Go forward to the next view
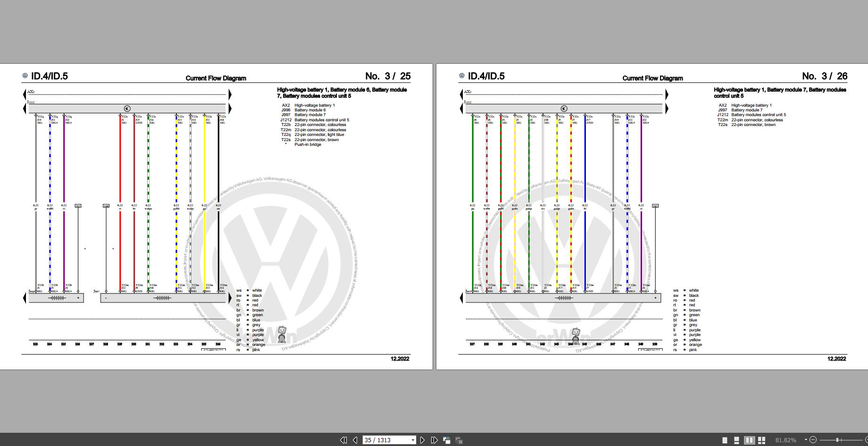This screenshot has height=446, width=868. coord(459,440)
